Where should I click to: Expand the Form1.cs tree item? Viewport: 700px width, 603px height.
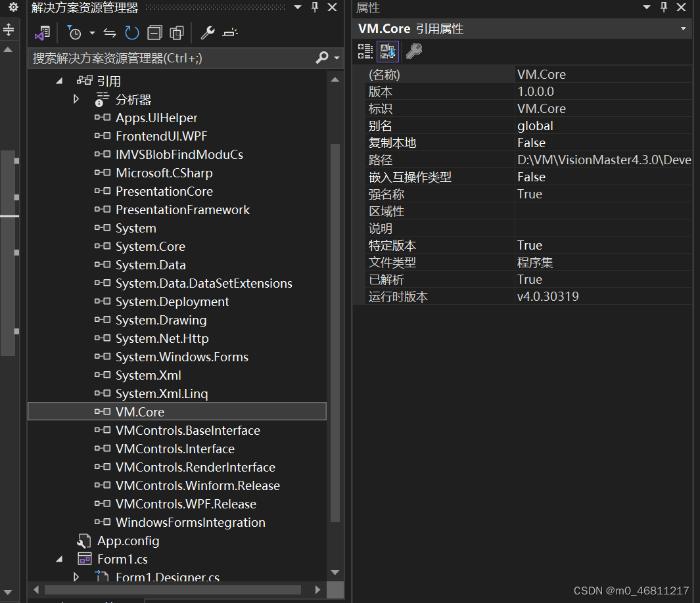click(58, 559)
